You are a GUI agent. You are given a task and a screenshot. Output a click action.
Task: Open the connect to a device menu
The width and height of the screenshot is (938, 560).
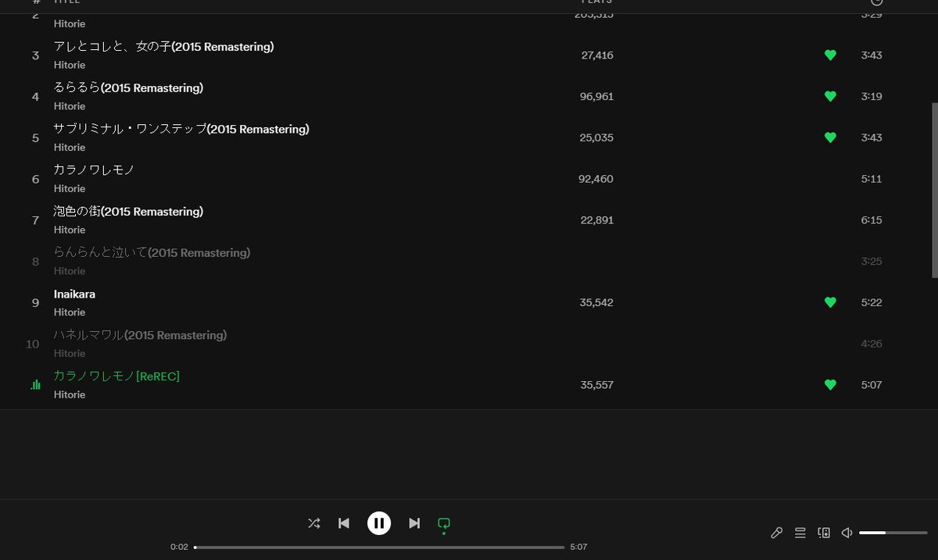tap(823, 533)
